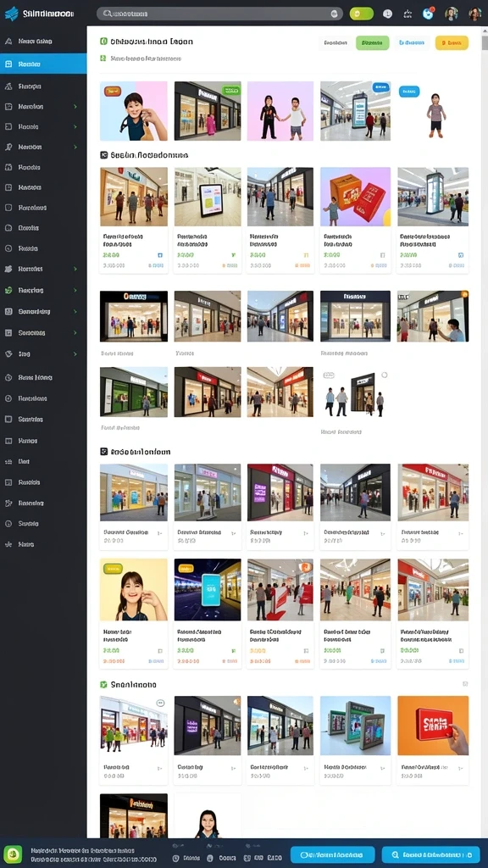Image resolution: width=488 pixels, height=868 pixels.
Task: Open the smiling girl on yellow background thumbnail
Action: 134,590
